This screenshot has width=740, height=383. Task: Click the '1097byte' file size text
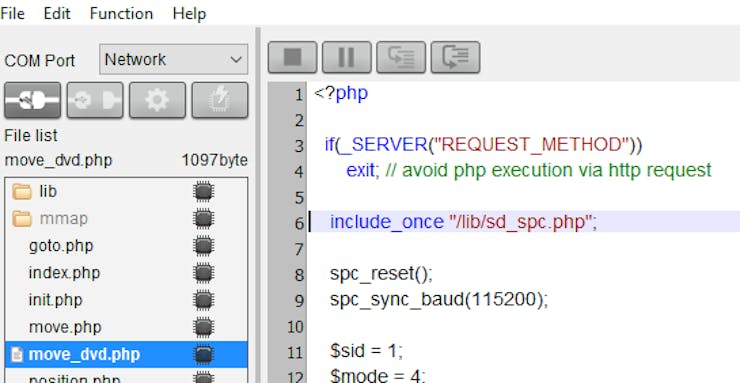pyautogui.click(x=215, y=160)
